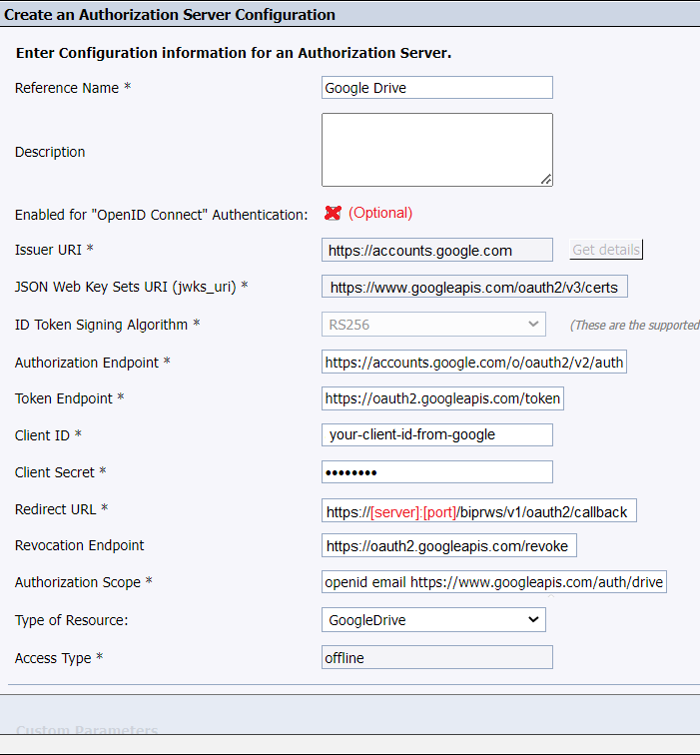This screenshot has height=755, width=700.
Task: Click the Get details button
Action: (x=606, y=250)
